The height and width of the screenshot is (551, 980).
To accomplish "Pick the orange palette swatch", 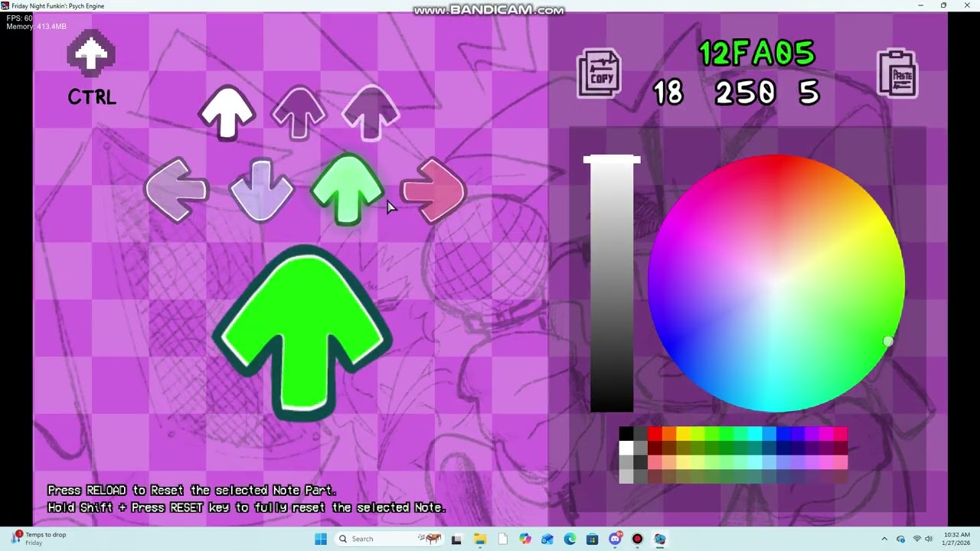I will (669, 433).
